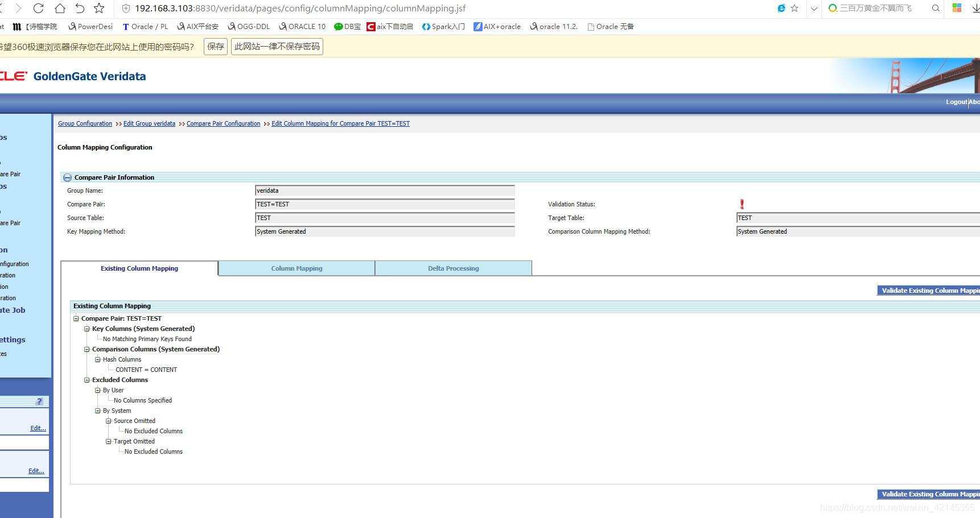Viewport: 980px width, 518px height.
Task: Click the sidebar help question mark icon
Action: [39, 401]
